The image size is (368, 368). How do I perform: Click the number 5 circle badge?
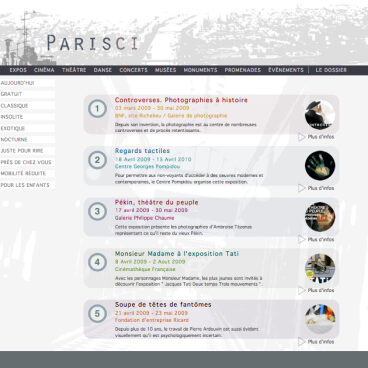pos(97,314)
